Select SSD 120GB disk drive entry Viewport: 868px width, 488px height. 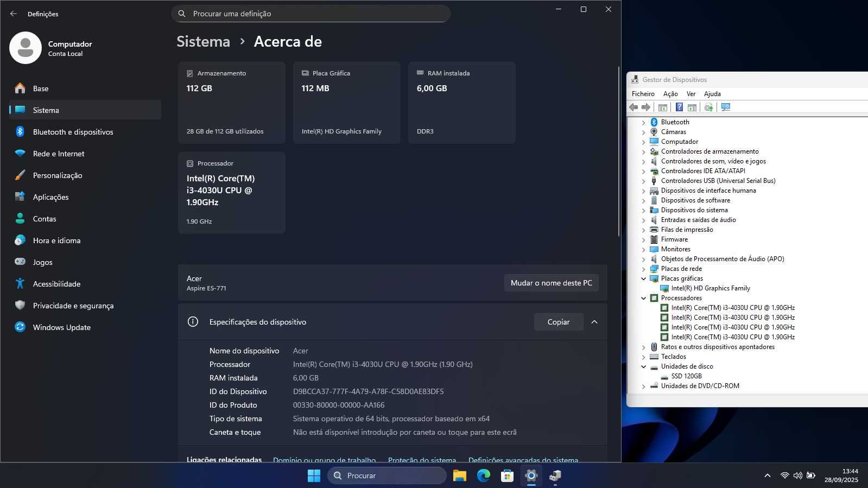[x=686, y=376]
